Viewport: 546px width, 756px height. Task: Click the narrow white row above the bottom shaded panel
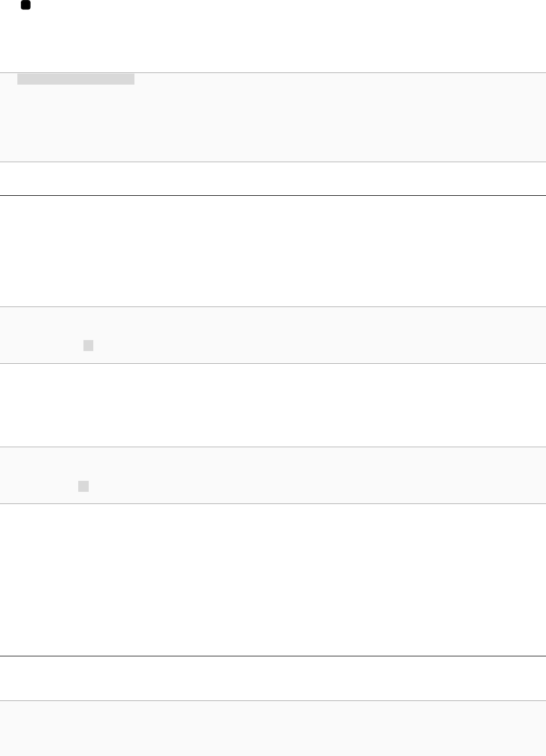pyautogui.click(x=273, y=678)
